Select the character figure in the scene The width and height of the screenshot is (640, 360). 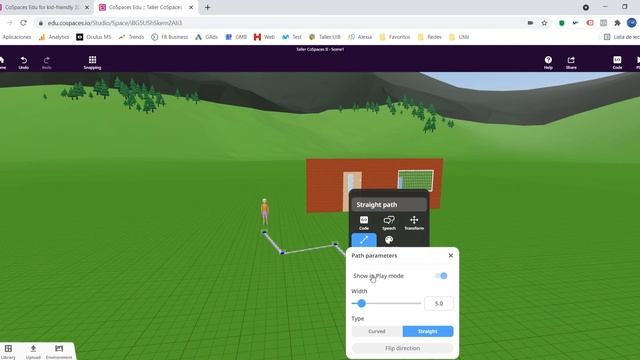[x=264, y=211]
